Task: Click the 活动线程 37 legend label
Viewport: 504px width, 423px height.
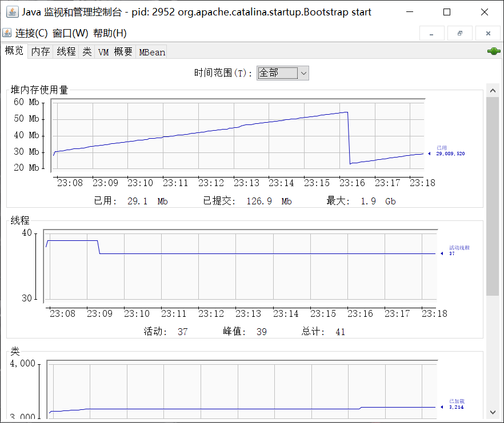Action: 459,251
